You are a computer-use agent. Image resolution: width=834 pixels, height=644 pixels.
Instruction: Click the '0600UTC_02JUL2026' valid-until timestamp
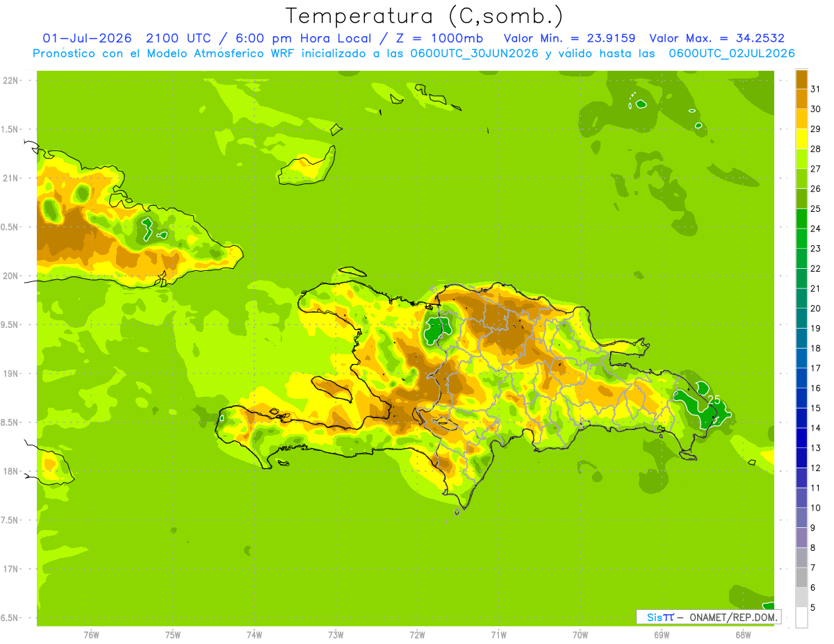pyautogui.click(x=733, y=53)
